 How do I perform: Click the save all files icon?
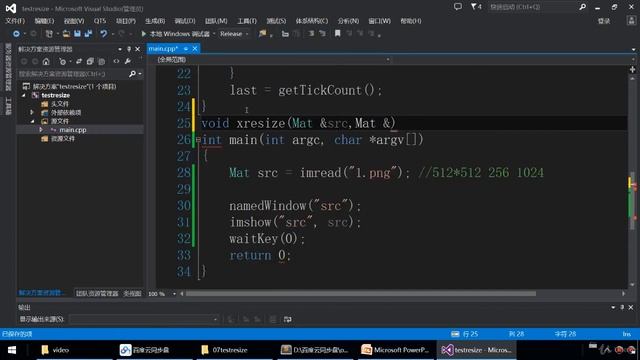[x=89, y=34]
